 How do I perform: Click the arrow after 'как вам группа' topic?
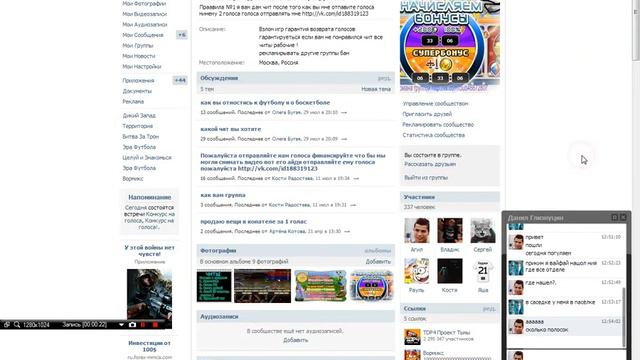point(353,205)
